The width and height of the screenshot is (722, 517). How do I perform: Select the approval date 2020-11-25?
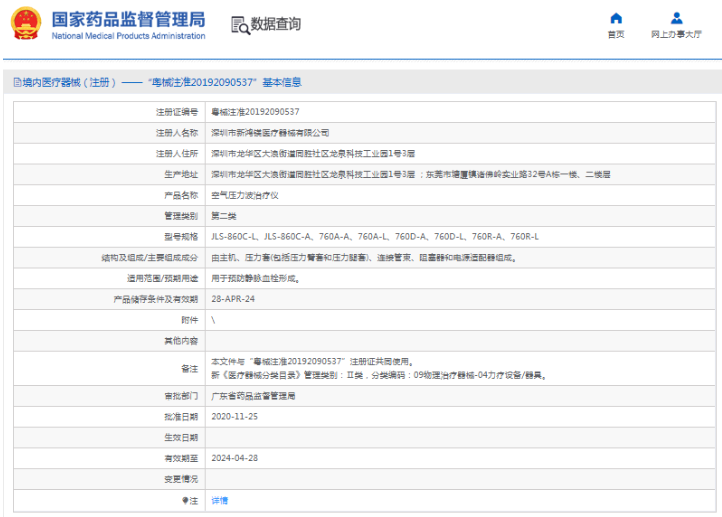pos(234,417)
